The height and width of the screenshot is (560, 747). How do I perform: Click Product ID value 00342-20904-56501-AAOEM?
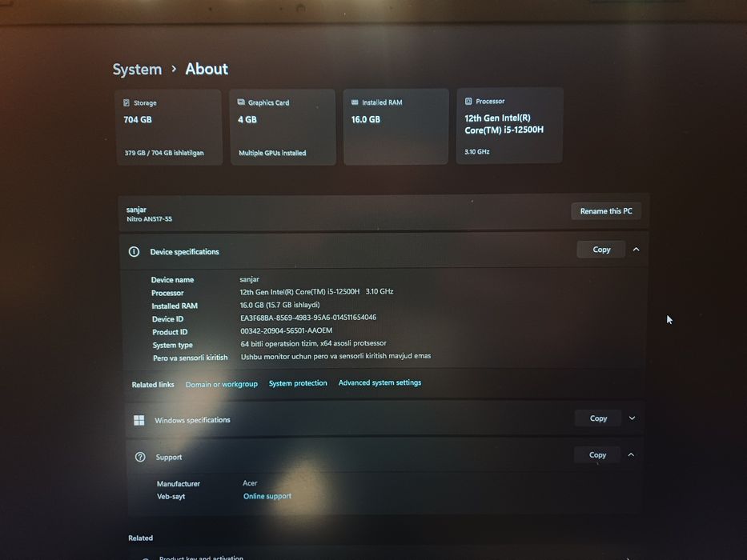point(287,330)
